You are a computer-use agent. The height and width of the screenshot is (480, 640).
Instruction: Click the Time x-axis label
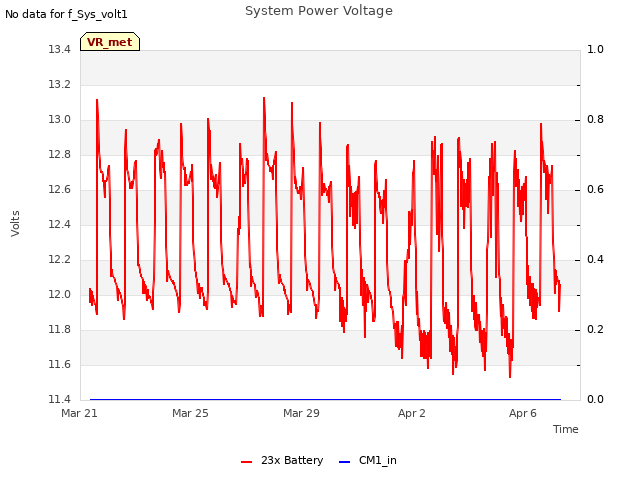coord(565,429)
